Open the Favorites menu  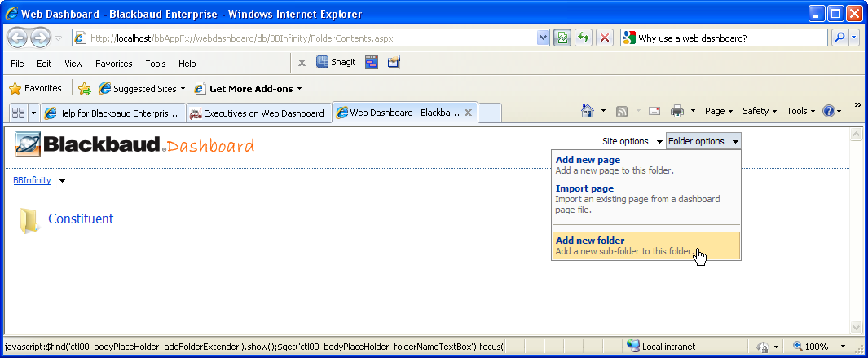tap(113, 64)
